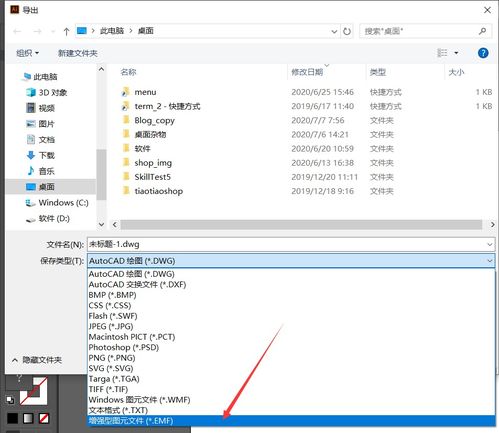Sort files by 名称 column header
499x433 pixels.
[129, 72]
